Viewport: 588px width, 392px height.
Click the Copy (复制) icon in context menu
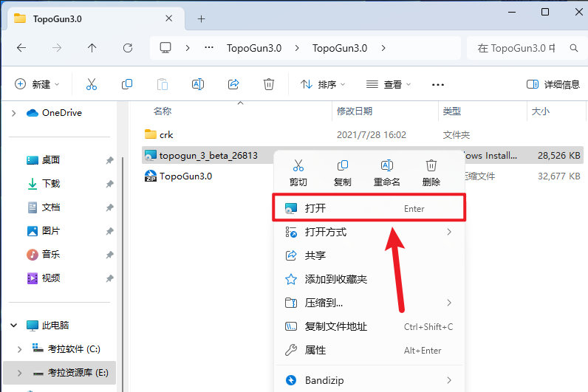pos(342,165)
